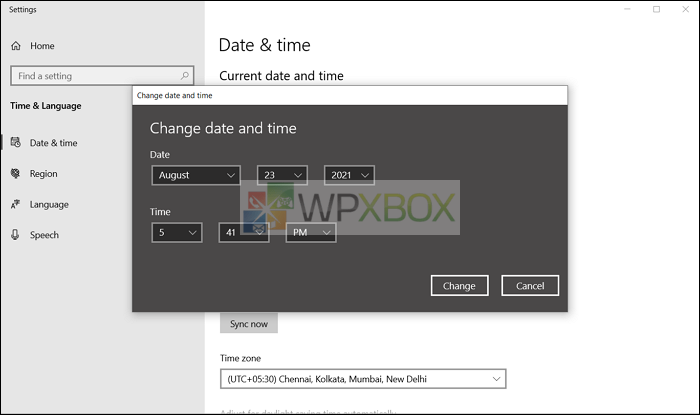Open the Language settings page
Image resolution: width=700 pixels, height=415 pixels.
tap(49, 204)
